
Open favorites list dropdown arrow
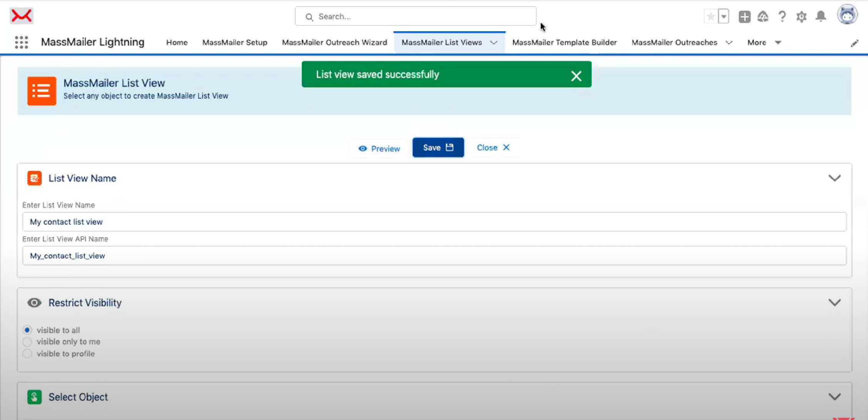click(724, 17)
